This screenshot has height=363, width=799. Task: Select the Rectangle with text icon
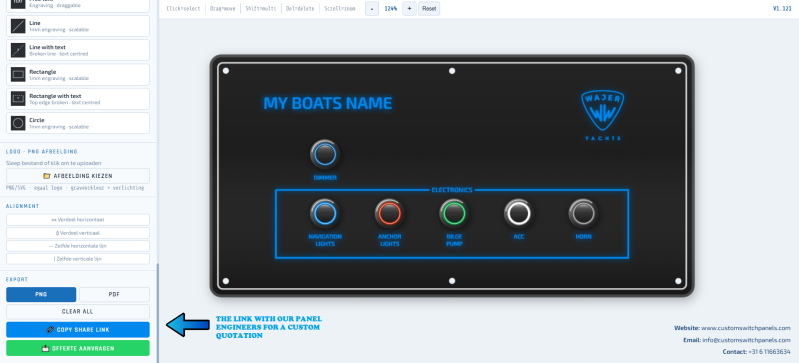[x=18, y=98]
